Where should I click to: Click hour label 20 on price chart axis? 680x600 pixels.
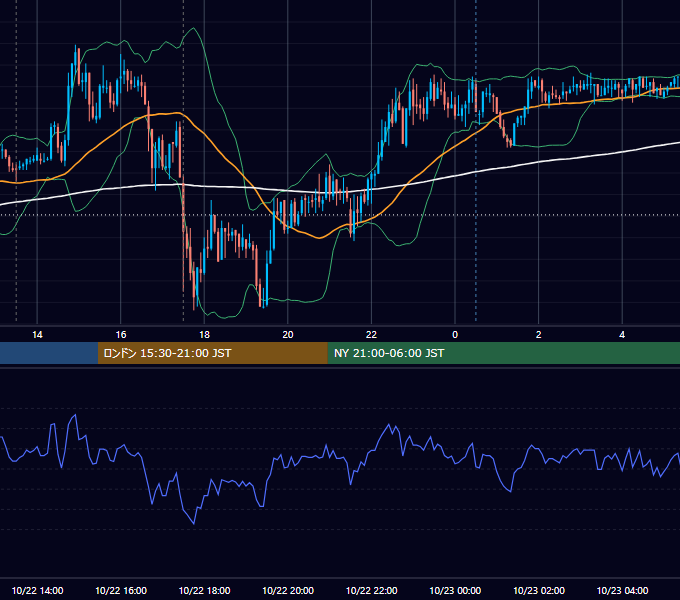tap(288, 335)
